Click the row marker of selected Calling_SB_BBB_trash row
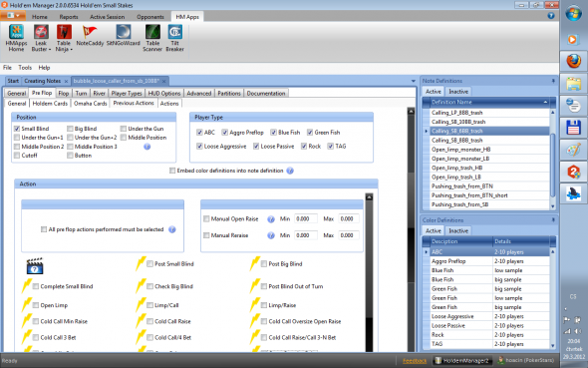Screen dimensions: 588x368 [x=426, y=132]
